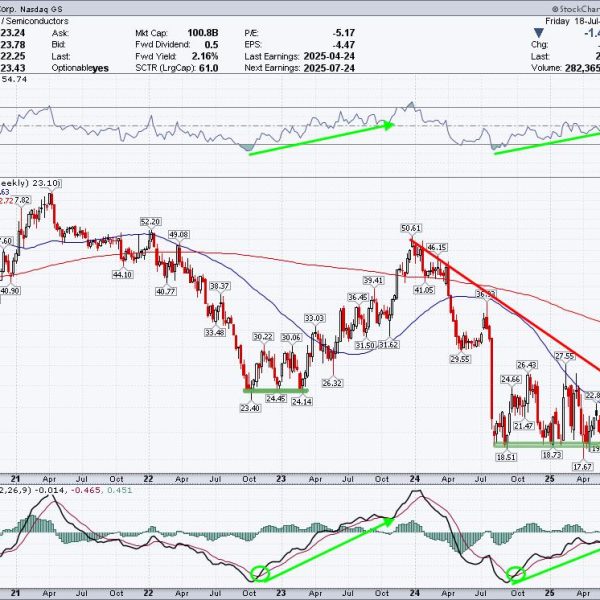Click the Mkt Cap value 100.8B
This screenshot has height=600, width=600.
(199, 33)
